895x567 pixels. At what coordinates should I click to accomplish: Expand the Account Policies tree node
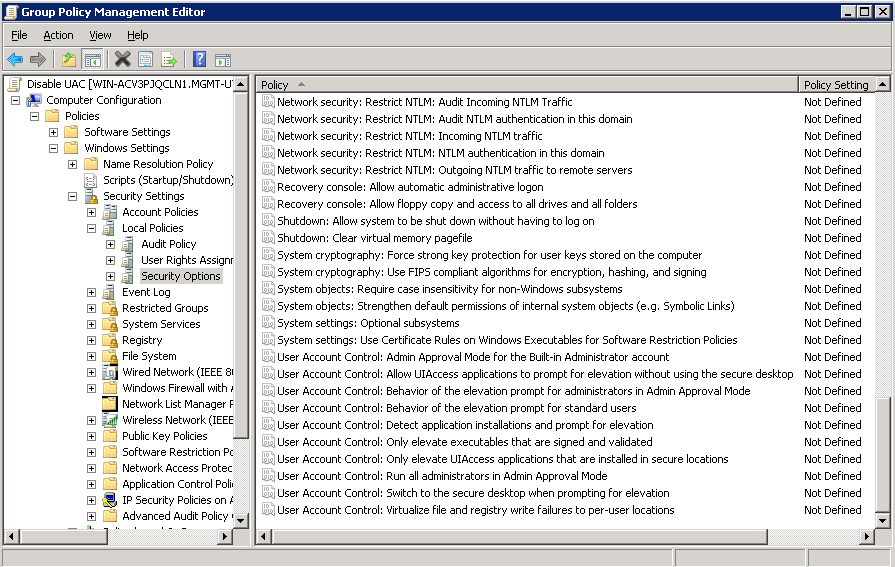click(x=92, y=212)
